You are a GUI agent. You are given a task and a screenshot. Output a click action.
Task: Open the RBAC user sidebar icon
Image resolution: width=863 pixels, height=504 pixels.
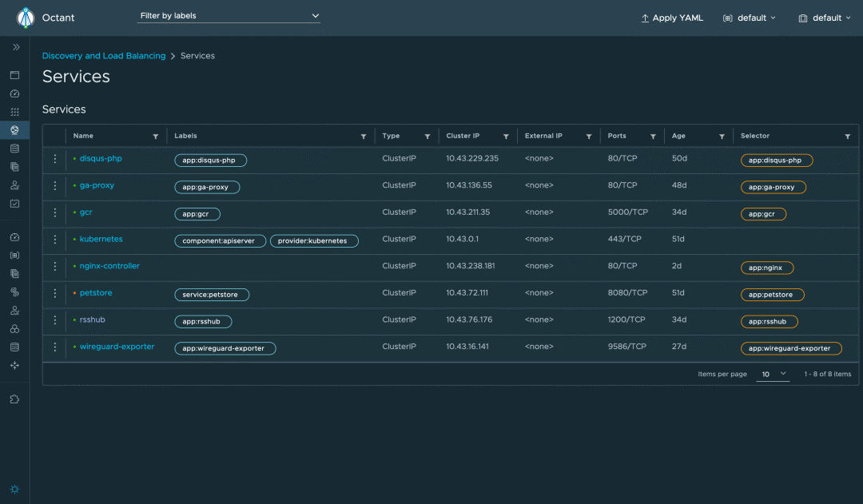click(15, 185)
